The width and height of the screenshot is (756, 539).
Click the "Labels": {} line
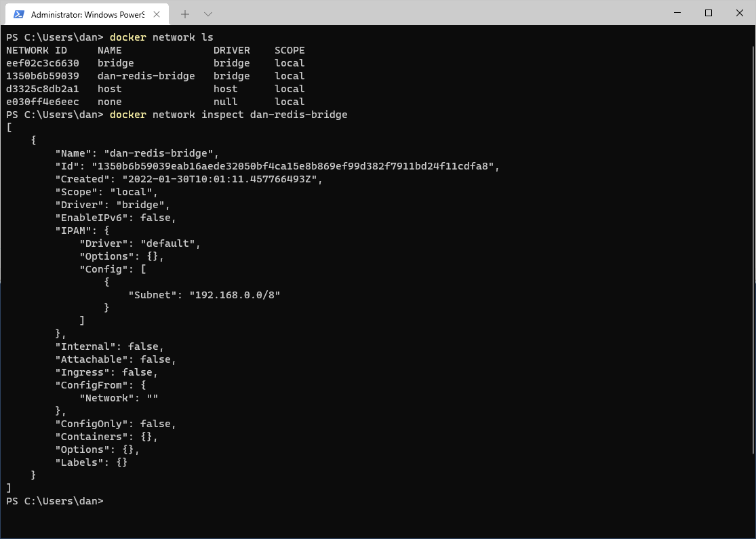[x=91, y=462]
